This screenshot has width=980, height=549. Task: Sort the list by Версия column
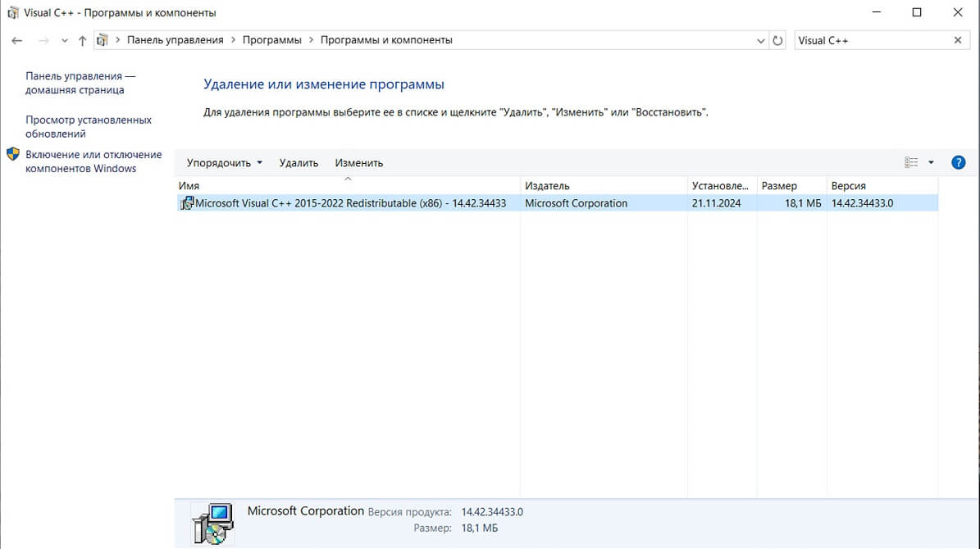(x=882, y=186)
